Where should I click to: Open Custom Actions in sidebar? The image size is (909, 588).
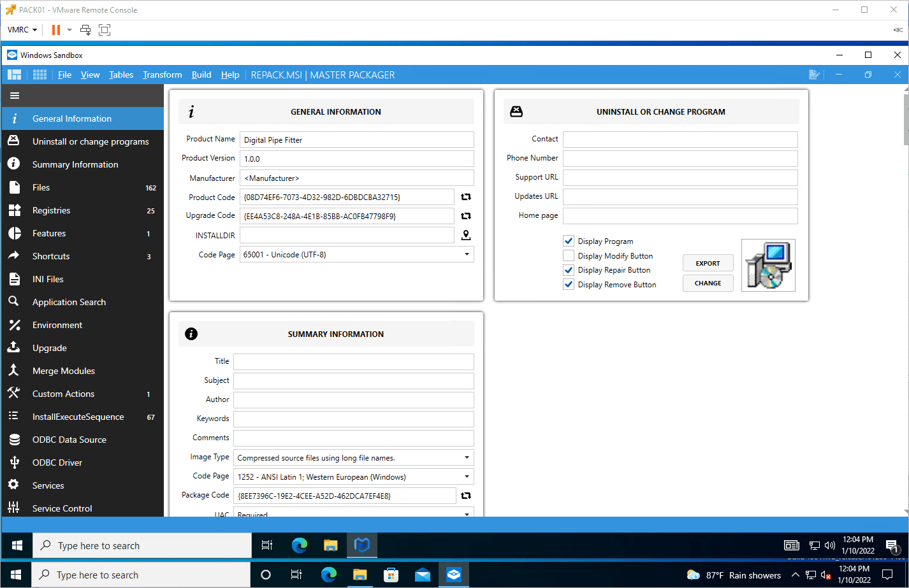[x=63, y=394]
